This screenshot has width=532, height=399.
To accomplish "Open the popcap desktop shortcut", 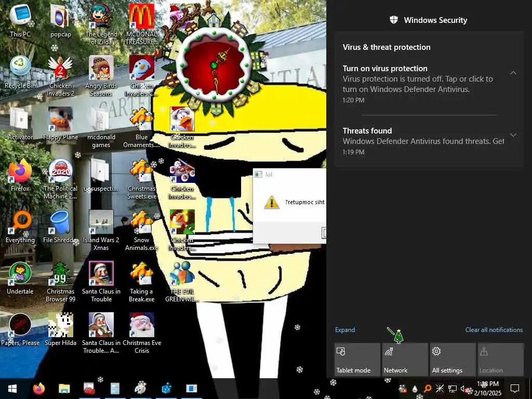I will [60, 20].
